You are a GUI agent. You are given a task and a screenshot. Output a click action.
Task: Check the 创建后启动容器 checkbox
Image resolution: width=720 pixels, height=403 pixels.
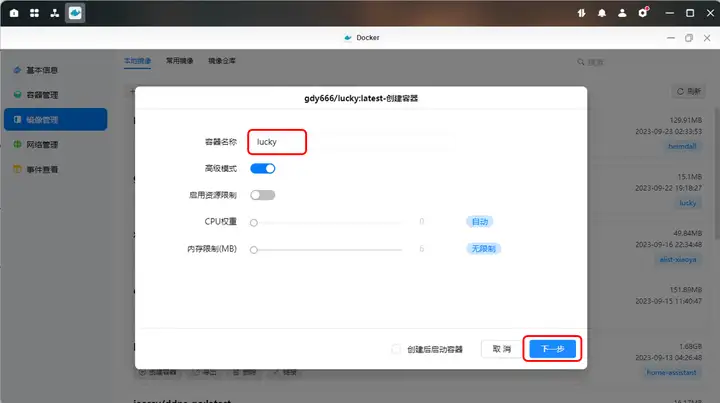point(396,349)
